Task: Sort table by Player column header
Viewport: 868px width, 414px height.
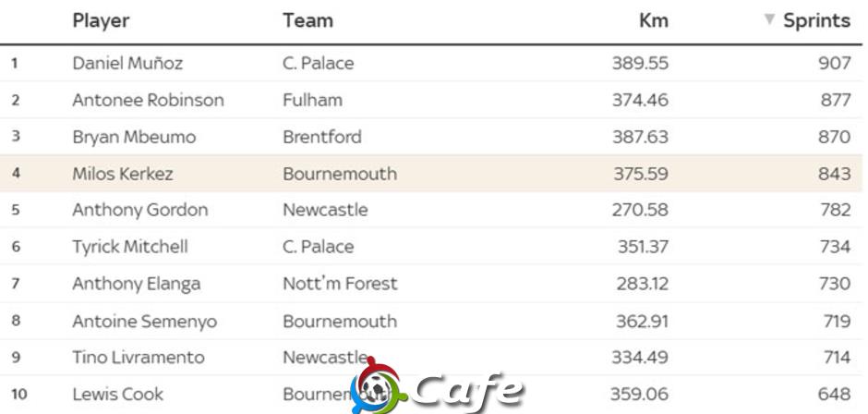Action: (101, 20)
